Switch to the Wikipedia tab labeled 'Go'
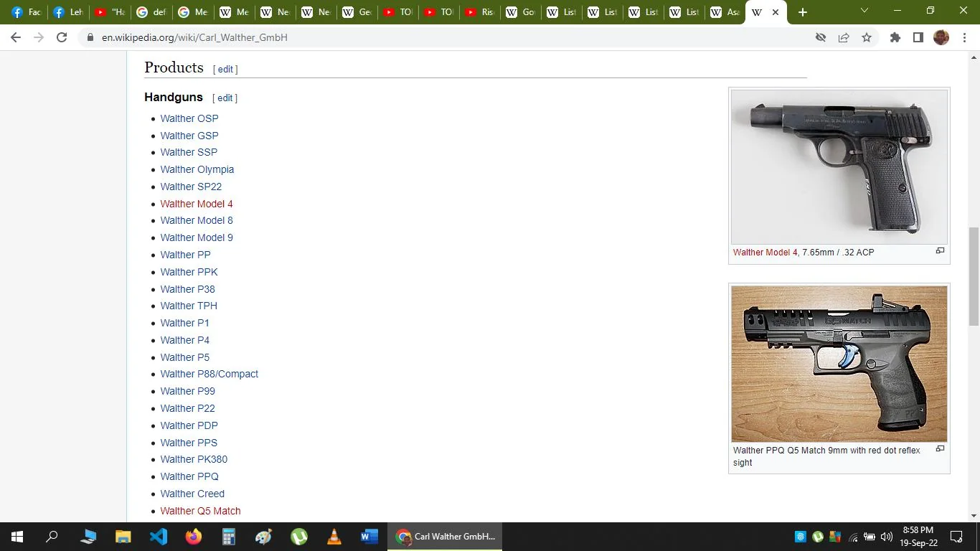Image resolution: width=980 pixels, height=551 pixels. click(x=522, y=12)
